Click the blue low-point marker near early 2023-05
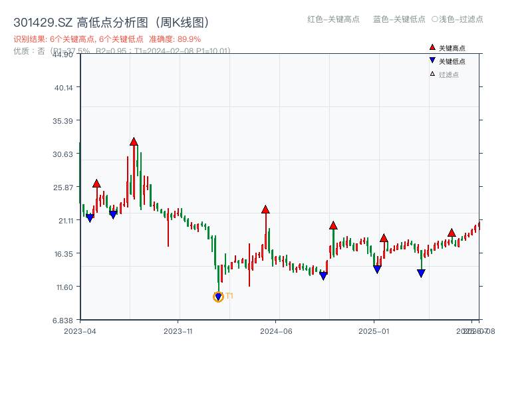This screenshot has height=399, width=532. coord(90,217)
